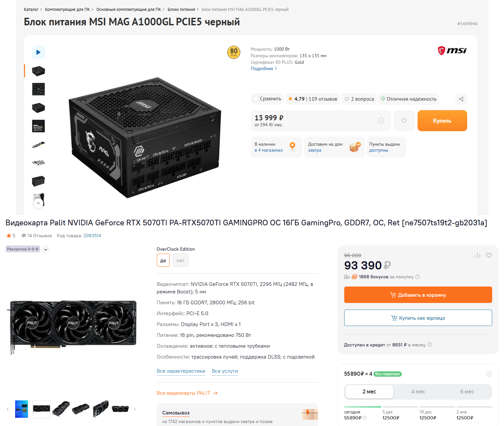Open installment info icon next to 55890₽ × 4
504x426 pixels.
coord(489,374)
